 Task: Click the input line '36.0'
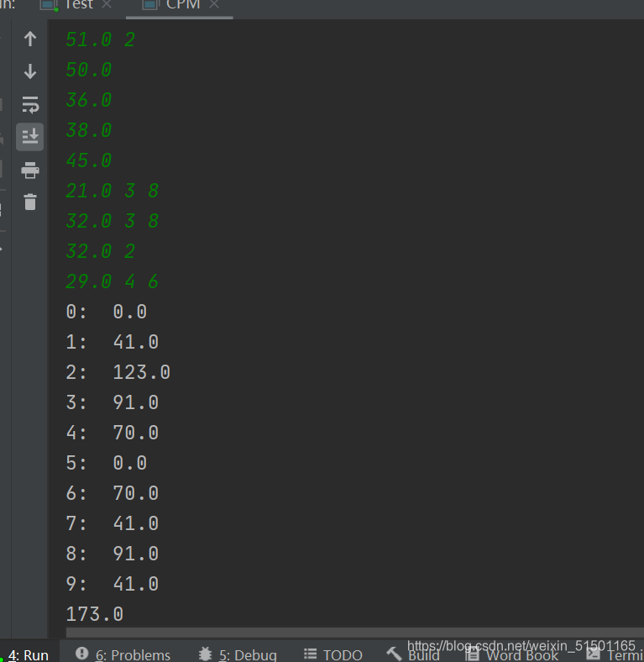tap(89, 100)
